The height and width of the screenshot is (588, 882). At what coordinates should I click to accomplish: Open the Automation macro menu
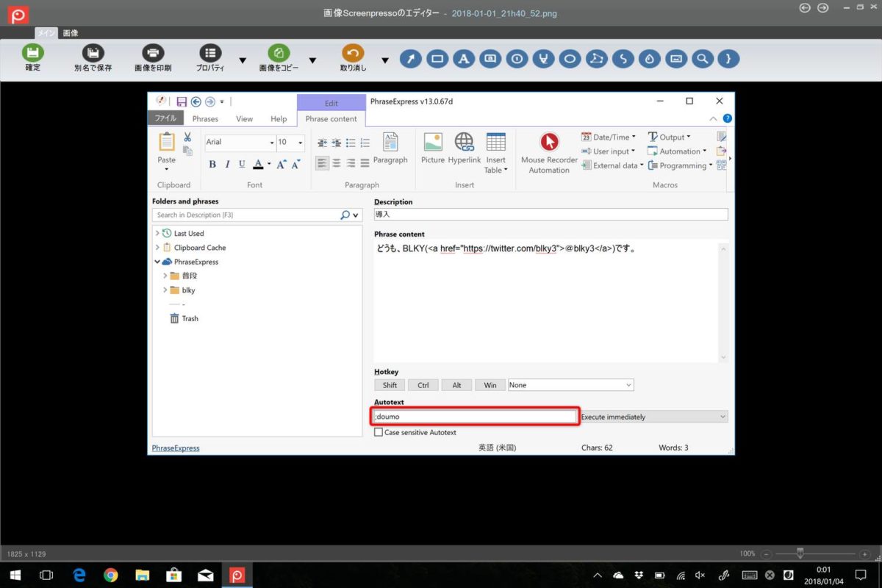[x=677, y=151]
